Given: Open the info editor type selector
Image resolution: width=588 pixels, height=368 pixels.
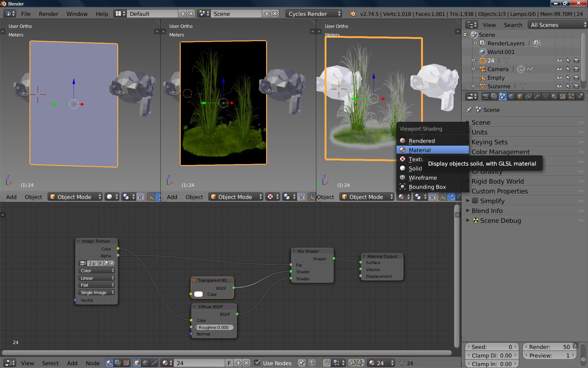Looking at the screenshot, I should click(x=10, y=14).
